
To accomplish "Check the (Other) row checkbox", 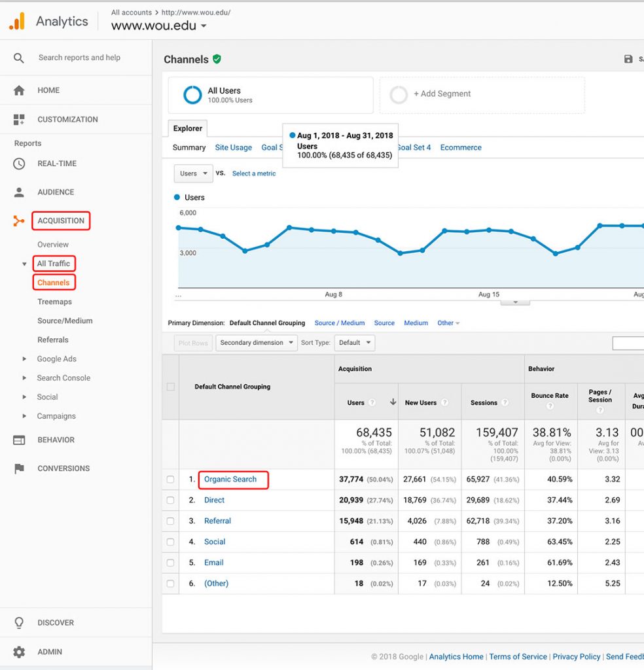I will click(x=171, y=584).
